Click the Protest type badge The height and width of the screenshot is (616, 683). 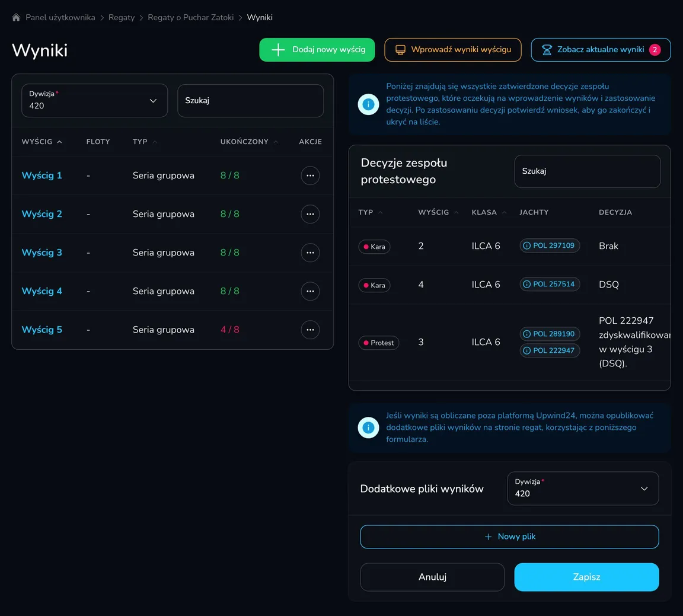click(378, 343)
